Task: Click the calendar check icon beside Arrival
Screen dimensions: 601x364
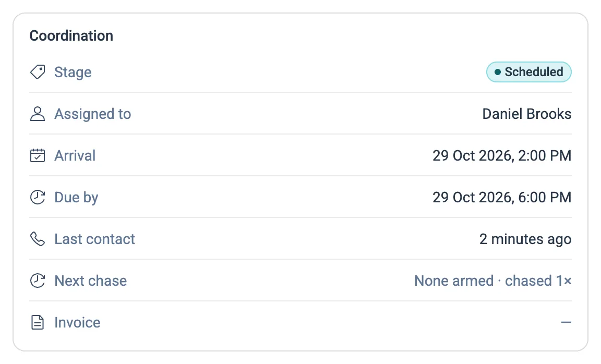Action: click(38, 155)
